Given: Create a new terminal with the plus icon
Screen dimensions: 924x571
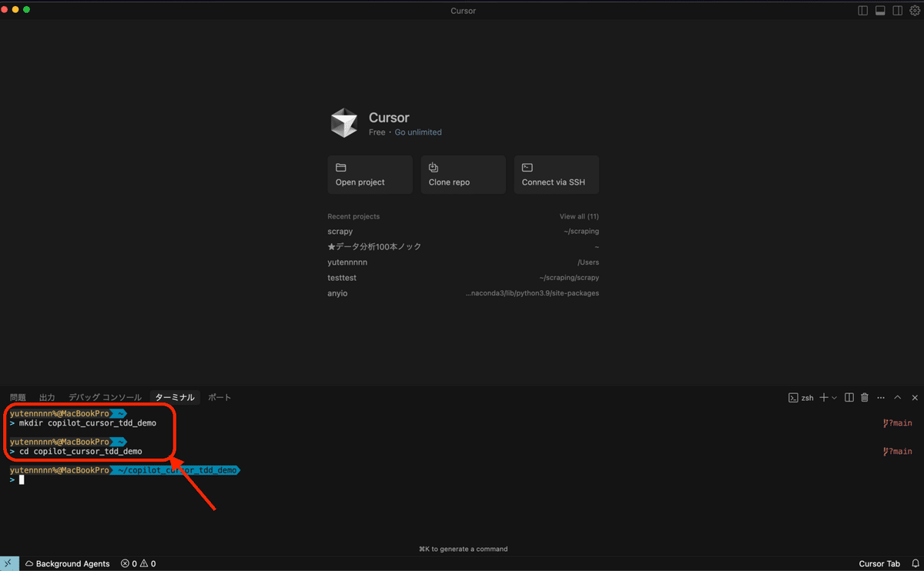Looking at the screenshot, I should click(x=822, y=397).
